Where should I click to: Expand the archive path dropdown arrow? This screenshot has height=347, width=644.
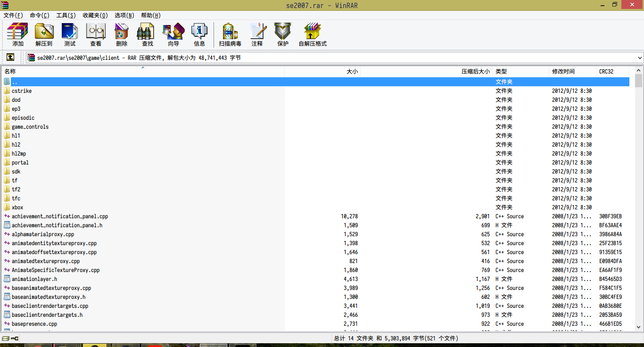point(640,58)
